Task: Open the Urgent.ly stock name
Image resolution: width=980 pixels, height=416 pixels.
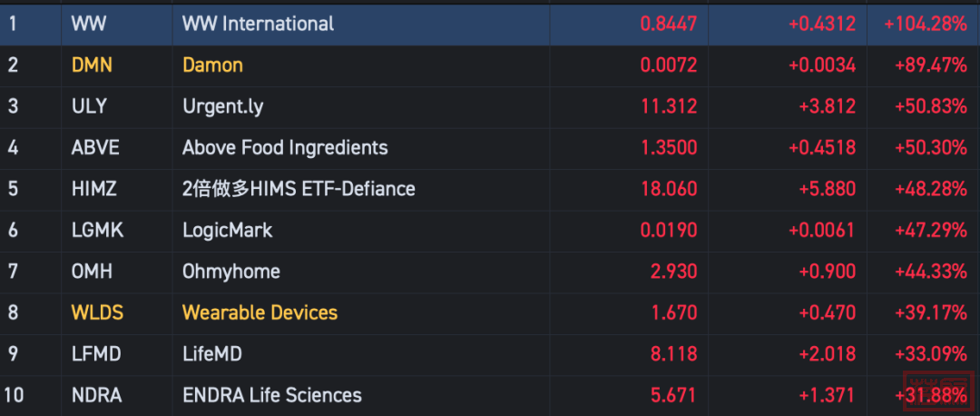Action: 223,106
